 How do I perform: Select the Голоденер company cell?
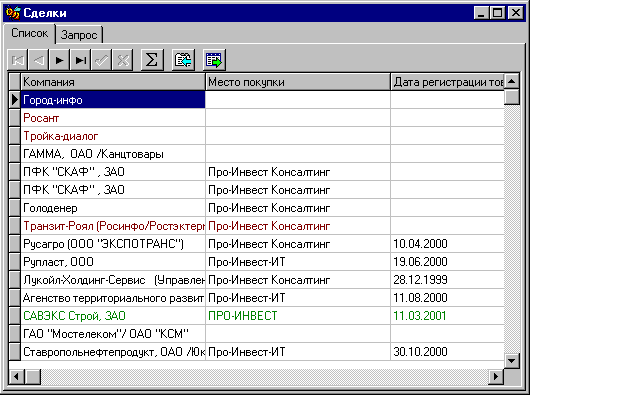113,208
